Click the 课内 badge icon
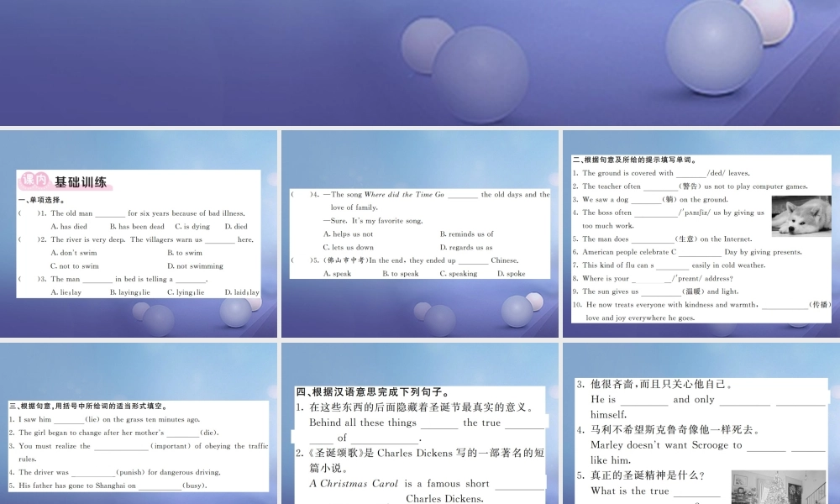Screen dimensions: 840x504 coord(34,181)
